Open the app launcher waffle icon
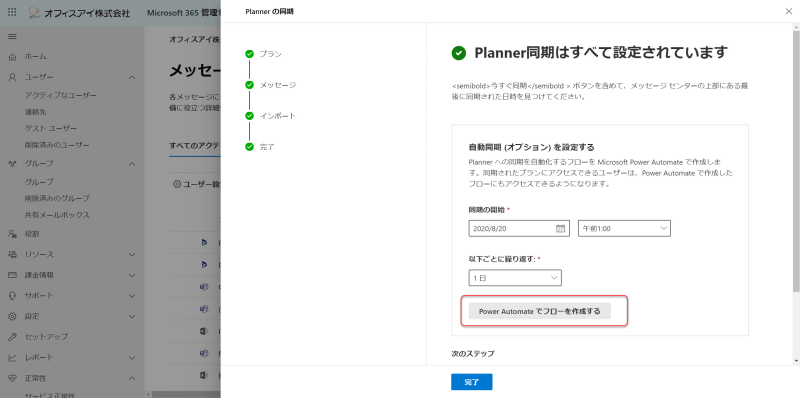 pyautogui.click(x=12, y=12)
